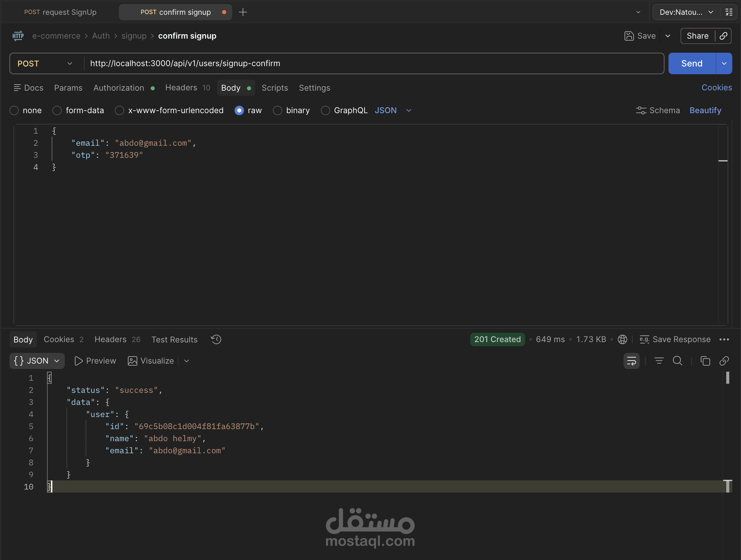
Task: Switch to the Scripts tab
Action: click(275, 88)
